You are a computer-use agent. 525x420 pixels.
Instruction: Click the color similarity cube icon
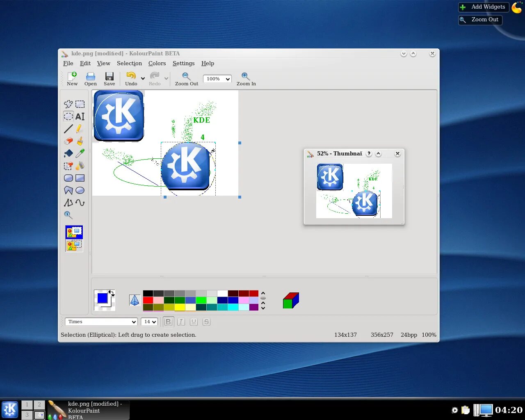[x=291, y=300]
